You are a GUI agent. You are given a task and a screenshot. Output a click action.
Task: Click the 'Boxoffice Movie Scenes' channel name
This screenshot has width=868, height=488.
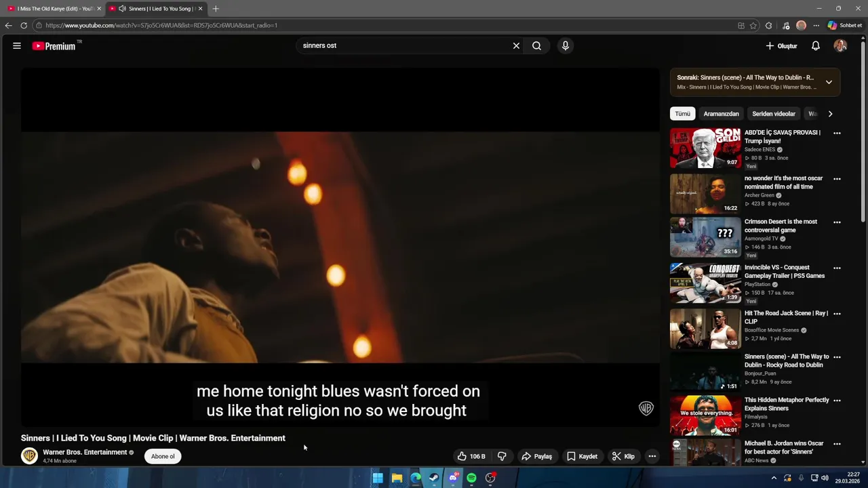coord(772,330)
